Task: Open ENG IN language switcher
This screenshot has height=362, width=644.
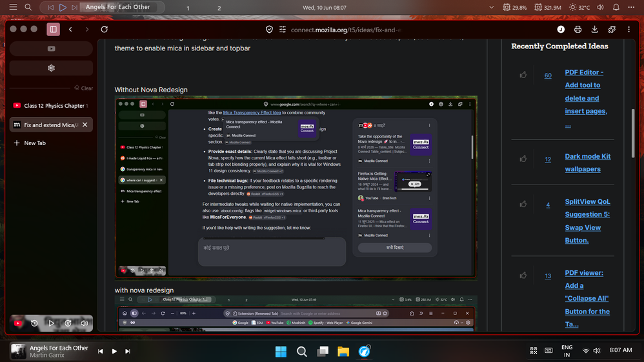Action: 567,351
